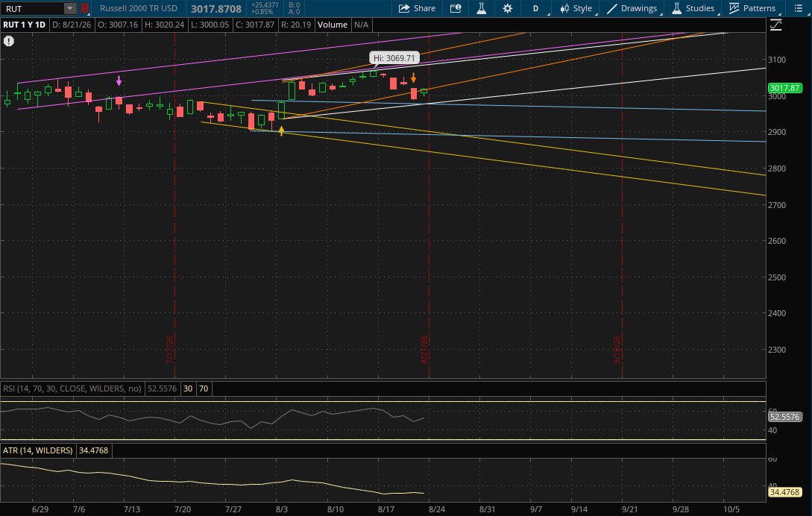Click the O: 3007.16 open value
Viewport: 812px width, 516px height.
117,25
